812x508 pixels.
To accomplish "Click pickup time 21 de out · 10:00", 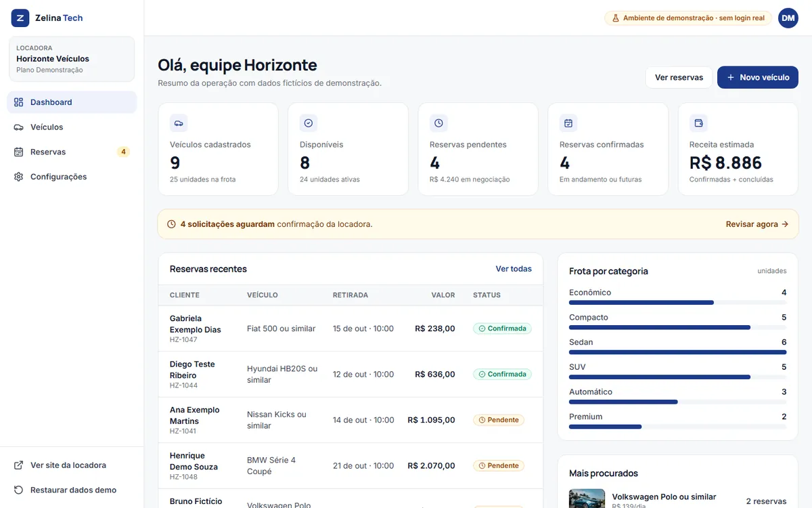I will pyautogui.click(x=363, y=466).
